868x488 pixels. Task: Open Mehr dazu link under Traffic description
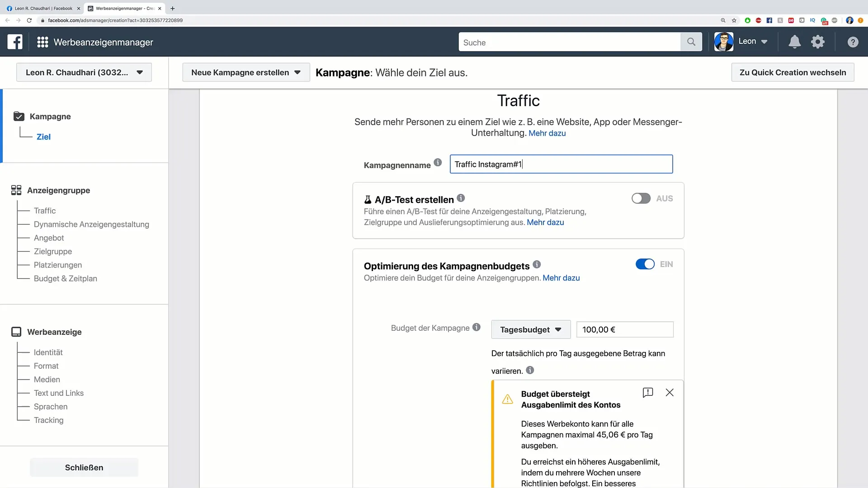[x=547, y=133]
